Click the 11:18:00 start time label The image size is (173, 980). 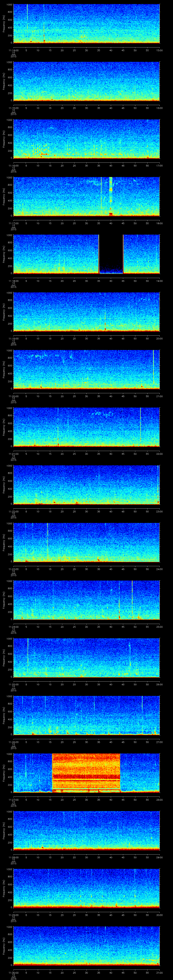coord(13,281)
